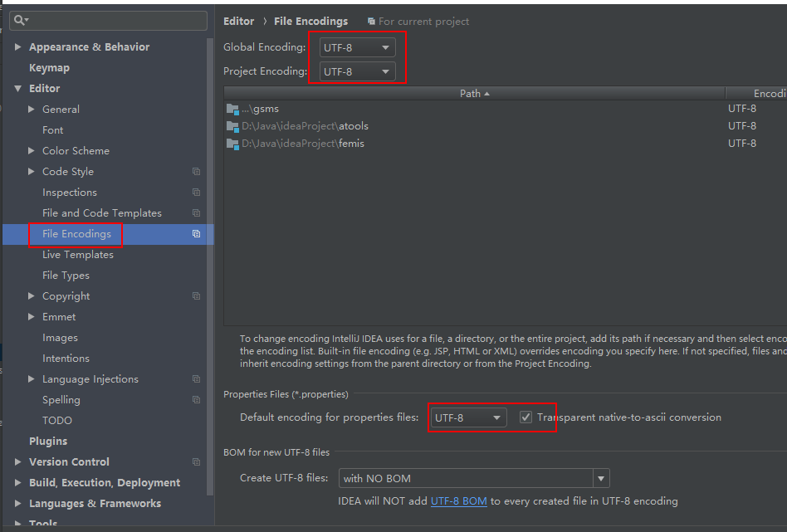The height and width of the screenshot is (532, 787).
Task: Click the folder icon of atools path
Action: point(232,126)
